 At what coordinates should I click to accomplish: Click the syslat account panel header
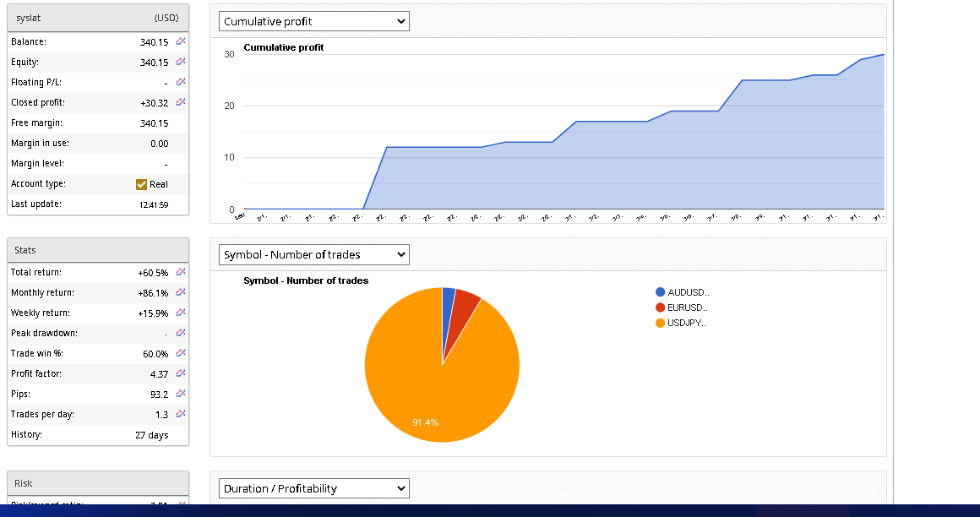point(98,18)
